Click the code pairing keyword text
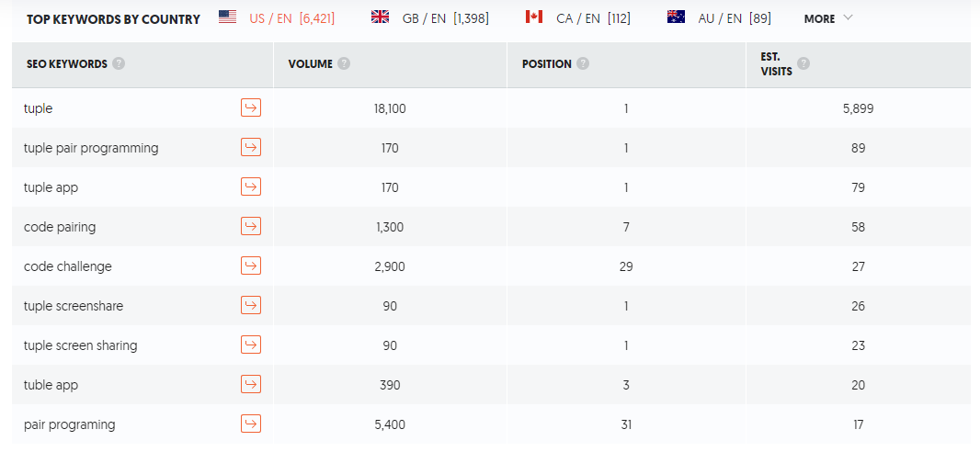Screen dimensions: 980x452 [x=60, y=227]
